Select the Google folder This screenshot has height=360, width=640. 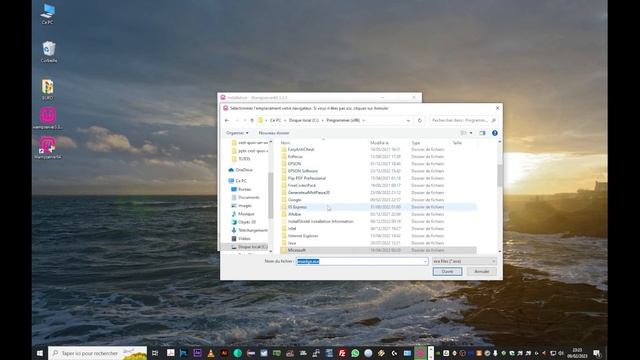(x=294, y=200)
